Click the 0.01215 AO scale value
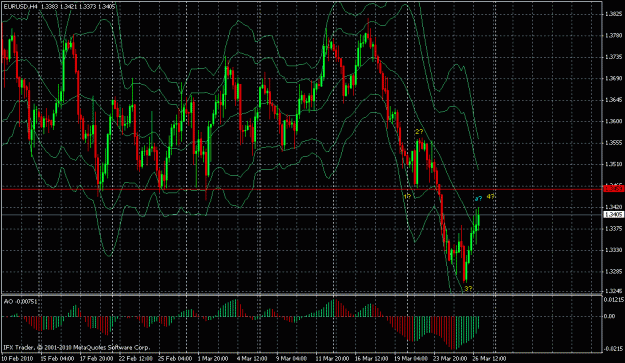This screenshot has height=363, width=625. click(614, 300)
